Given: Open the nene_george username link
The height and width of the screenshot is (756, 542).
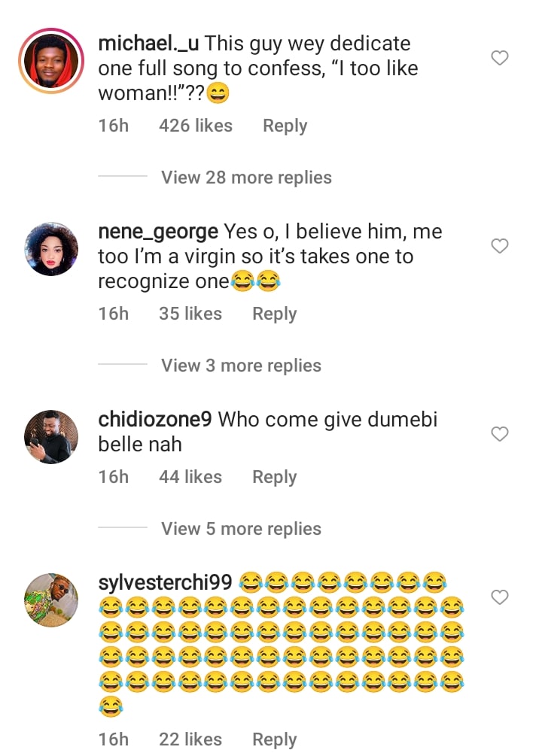Looking at the screenshot, I should click(x=158, y=232).
